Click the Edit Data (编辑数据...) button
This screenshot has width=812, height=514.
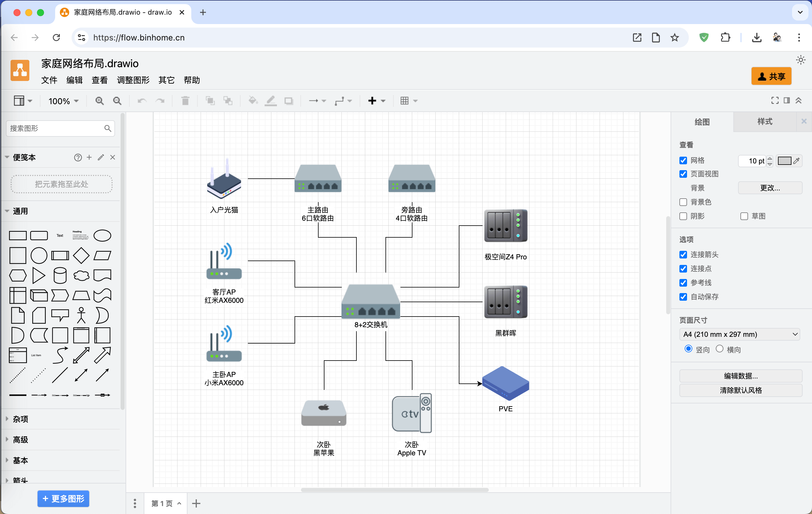tap(741, 376)
